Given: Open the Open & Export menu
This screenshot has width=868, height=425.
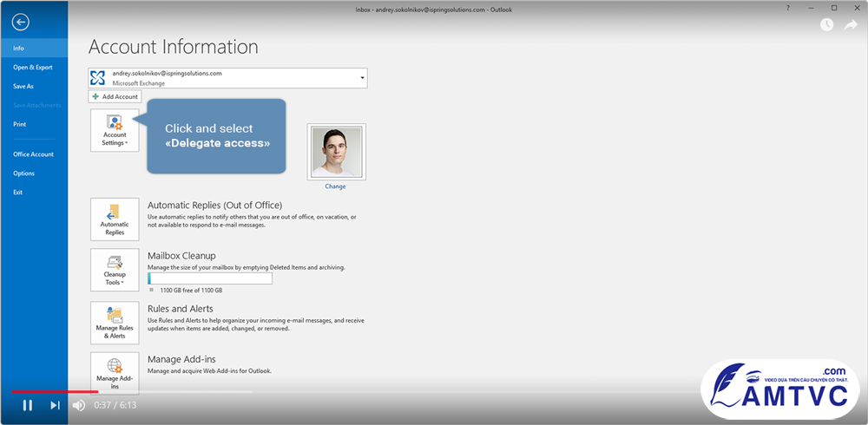Looking at the screenshot, I should tap(35, 67).
